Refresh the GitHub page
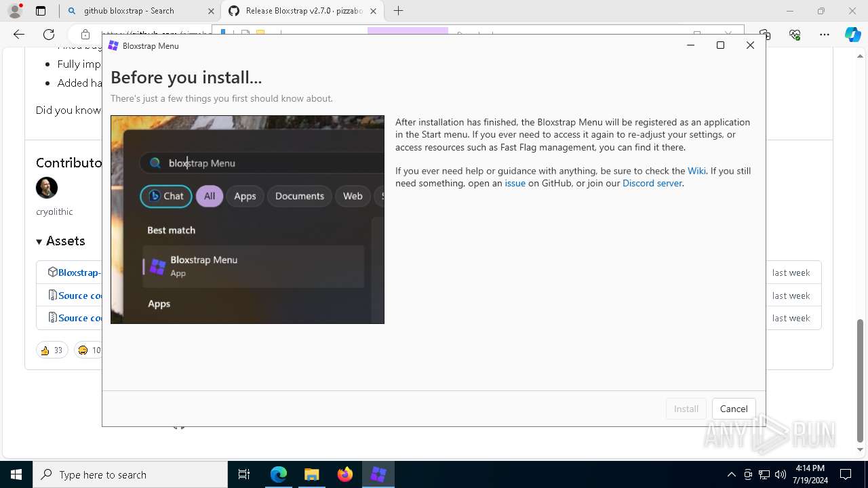Image resolution: width=868 pixels, height=488 pixels. tap(49, 35)
